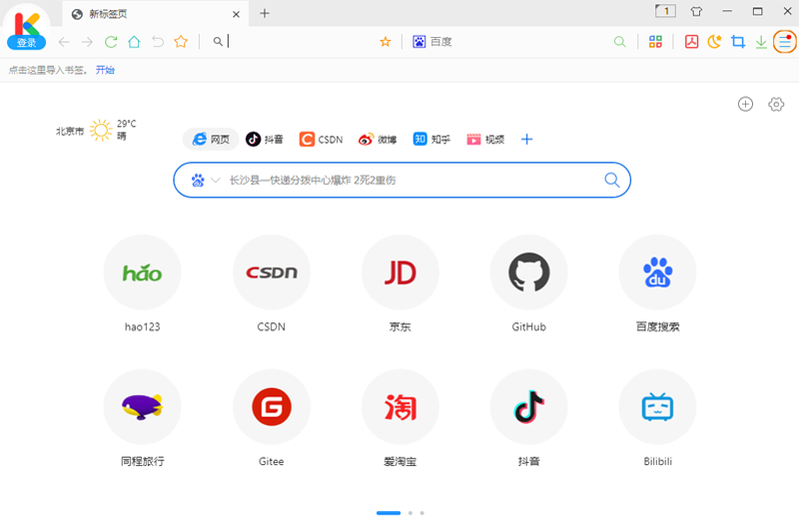The width and height of the screenshot is (799, 532).
Task: Toggle night mode moon icon
Action: (714, 42)
